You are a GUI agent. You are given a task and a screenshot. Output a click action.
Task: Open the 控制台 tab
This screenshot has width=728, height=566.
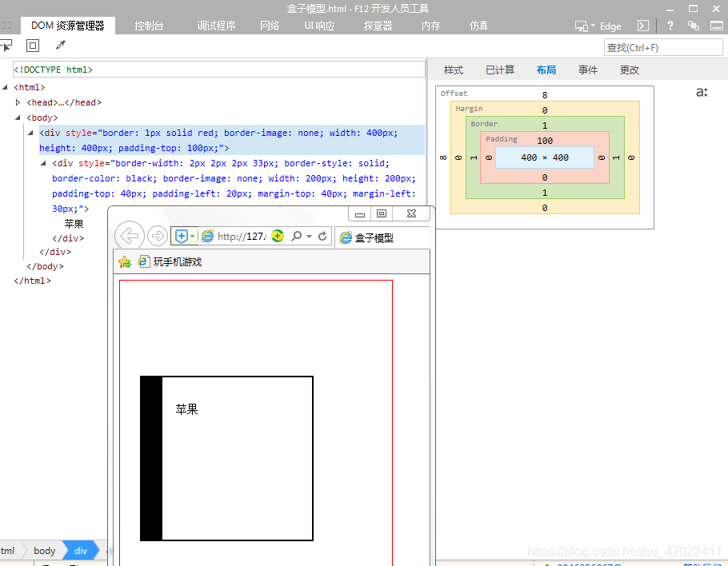pyautogui.click(x=149, y=26)
